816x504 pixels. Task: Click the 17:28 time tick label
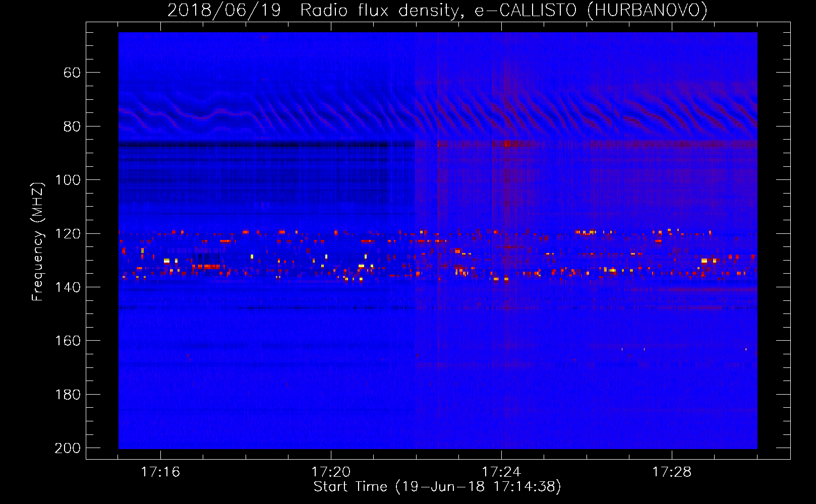[672, 472]
